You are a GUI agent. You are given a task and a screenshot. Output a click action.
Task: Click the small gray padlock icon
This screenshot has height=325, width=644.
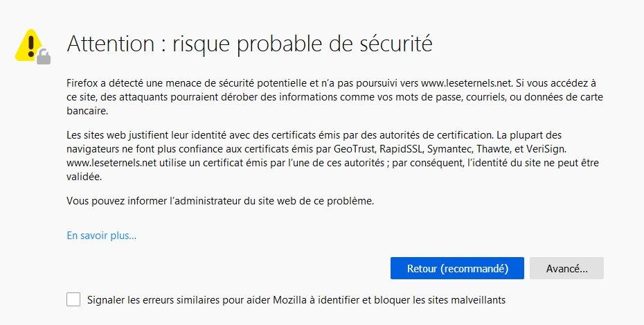coord(44,57)
